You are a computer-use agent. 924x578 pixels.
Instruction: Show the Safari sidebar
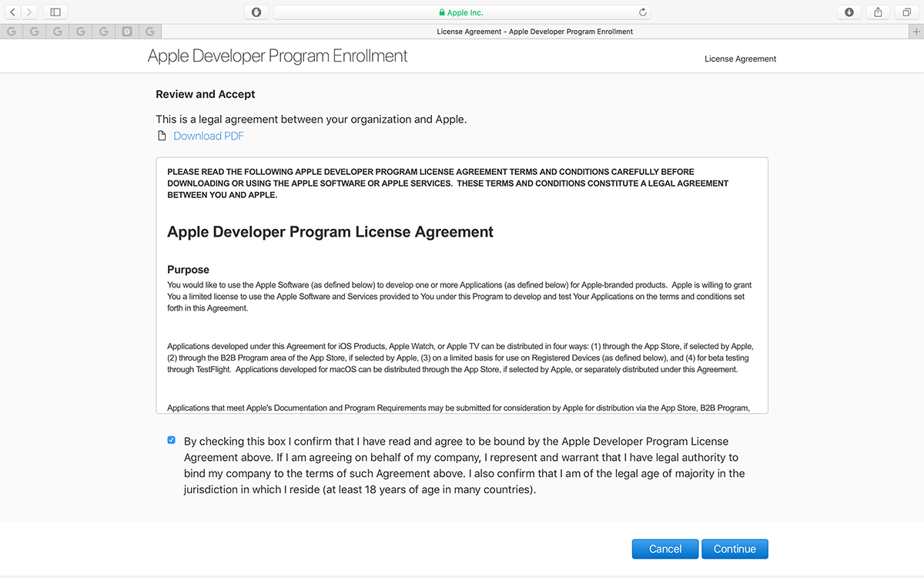point(55,12)
